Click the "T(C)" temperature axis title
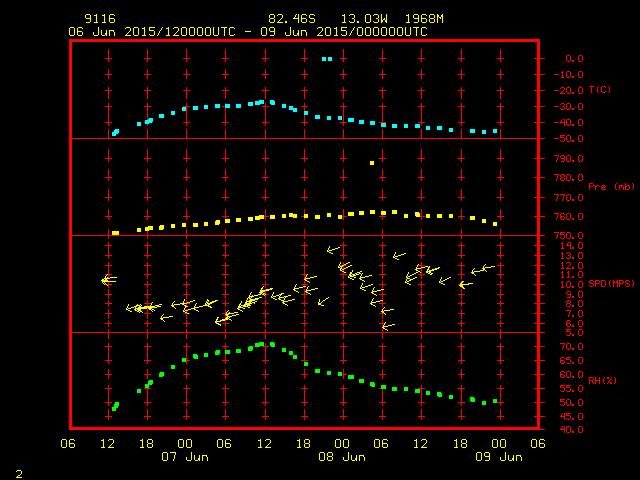640x480 pixels. 600,90
